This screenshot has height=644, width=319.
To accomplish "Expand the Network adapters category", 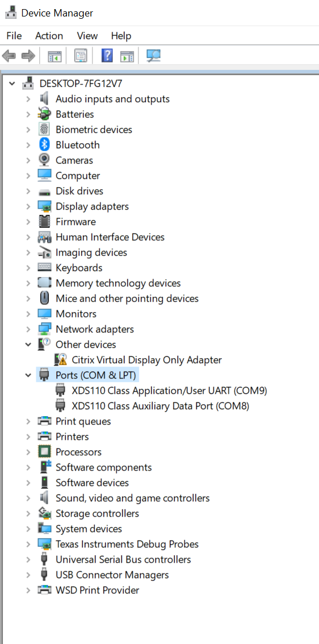I will pos(28,329).
